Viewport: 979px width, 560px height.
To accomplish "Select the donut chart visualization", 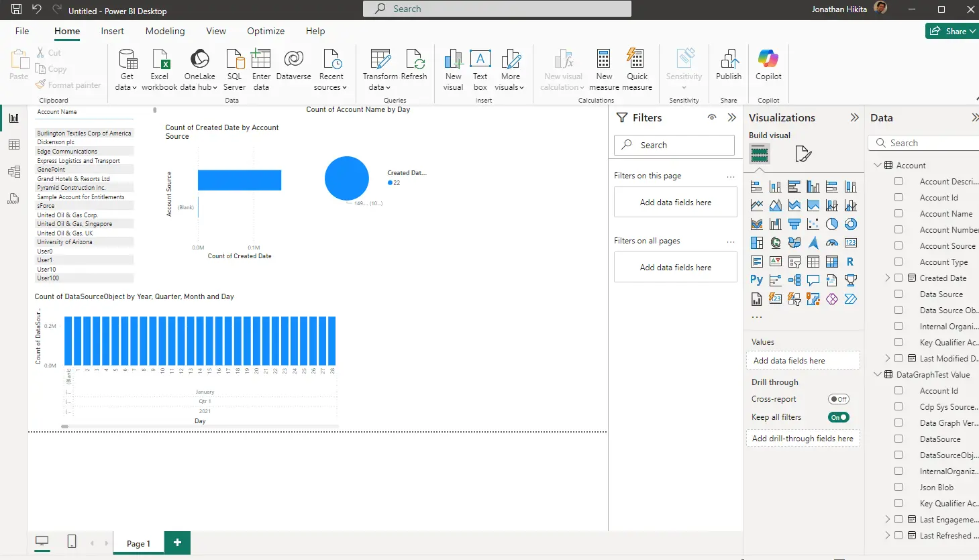I will [x=852, y=224].
